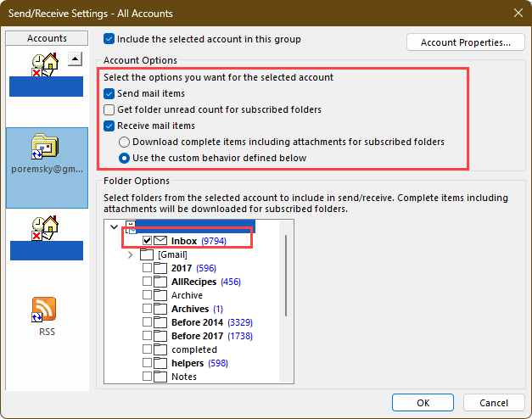Click the Before 2014 folder icon
Image resolution: width=532 pixels, height=419 pixels.
(160, 322)
